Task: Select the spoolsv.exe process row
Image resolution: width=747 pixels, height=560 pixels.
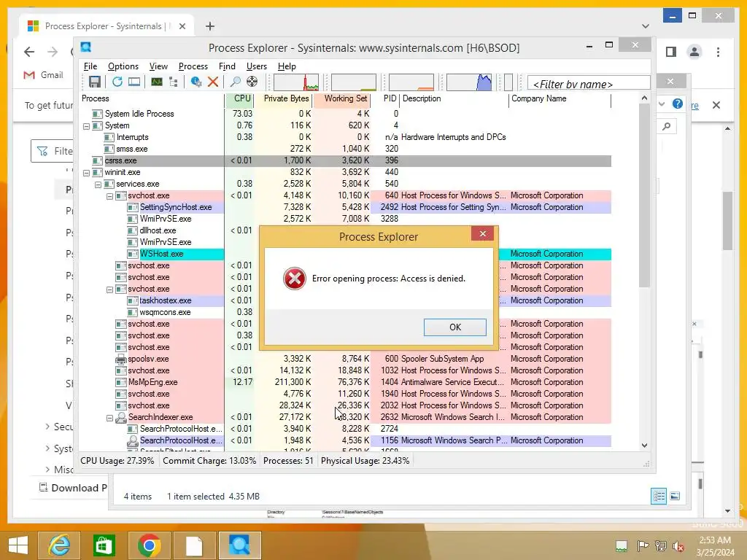Action: coord(345,359)
